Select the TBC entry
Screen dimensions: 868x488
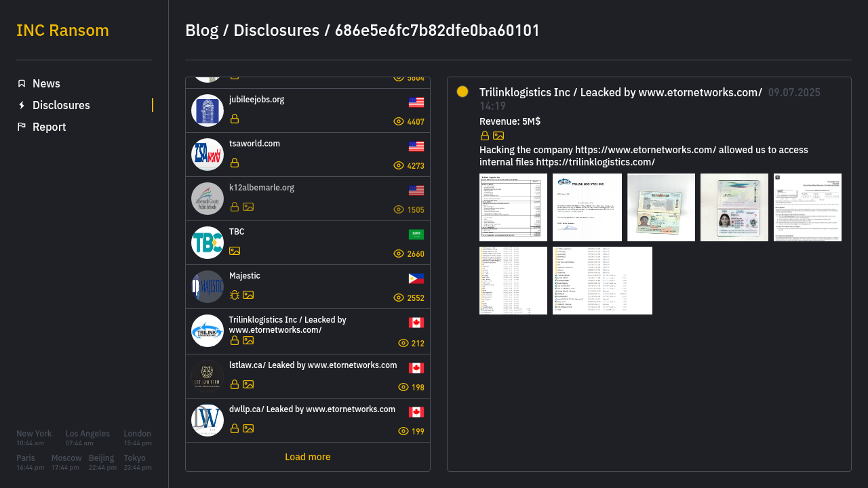[x=308, y=243]
